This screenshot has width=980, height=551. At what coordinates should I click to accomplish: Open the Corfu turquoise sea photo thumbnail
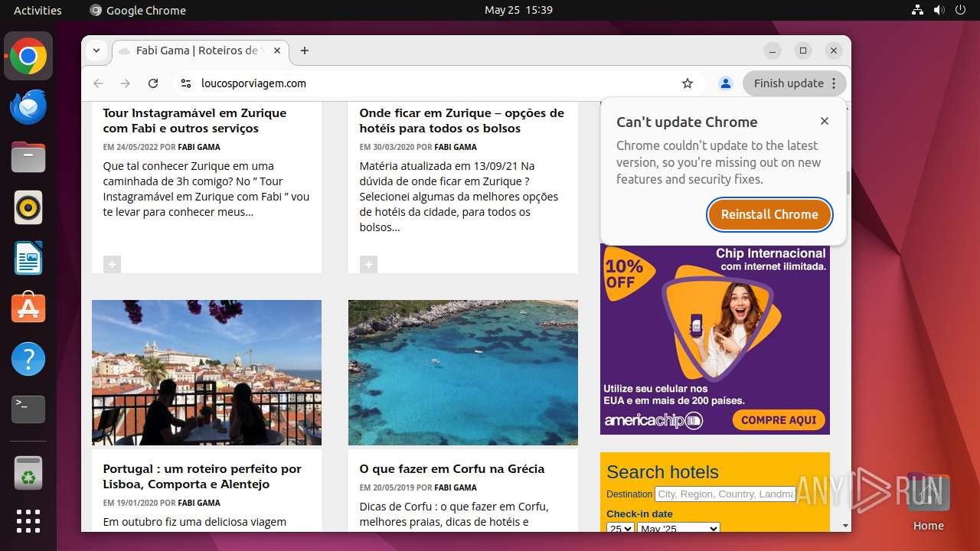tap(463, 373)
